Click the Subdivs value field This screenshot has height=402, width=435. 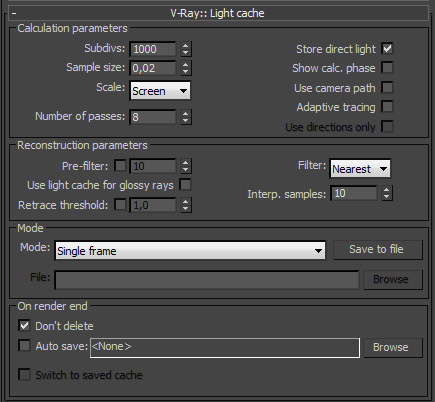pyautogui.click(x=153, y=49)
